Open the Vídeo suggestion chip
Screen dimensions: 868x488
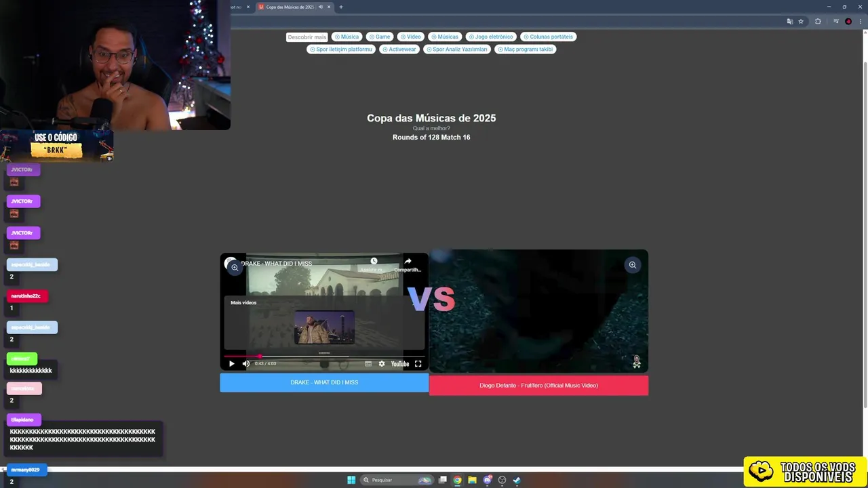410,37
